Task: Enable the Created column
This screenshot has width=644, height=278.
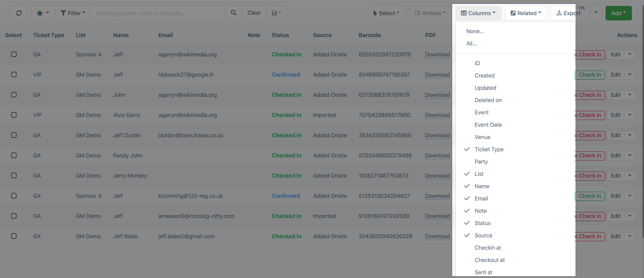Action: click(516, 76)
